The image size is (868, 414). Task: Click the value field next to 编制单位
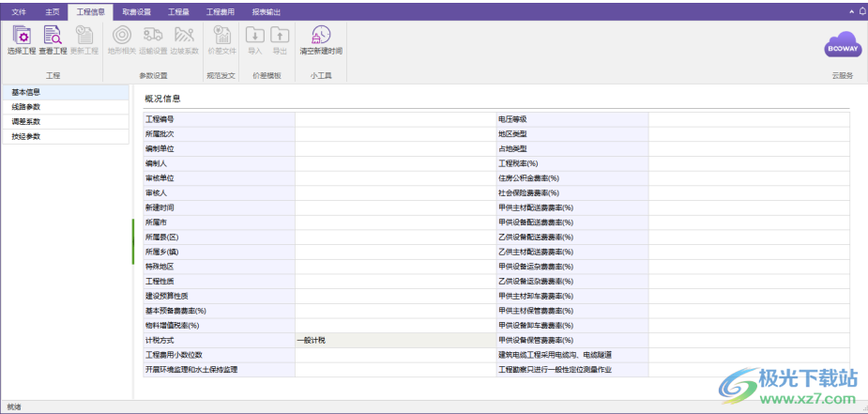click(x=395, y=149)
